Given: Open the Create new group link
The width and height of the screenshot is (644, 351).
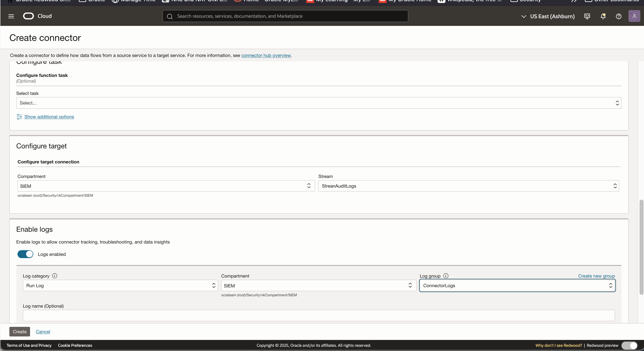Looking at the screenshot, I should pyautogui.click(x=596, y=276).
